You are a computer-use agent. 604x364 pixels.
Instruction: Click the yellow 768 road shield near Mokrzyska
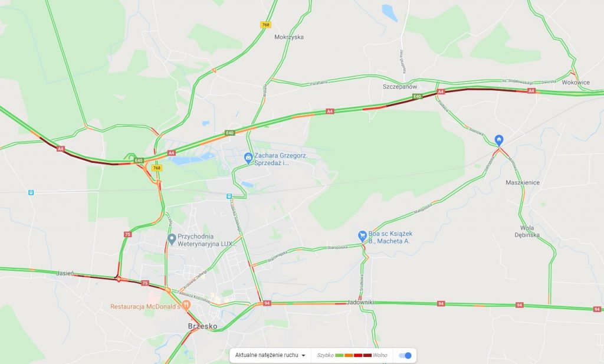(x=265, y=25)
